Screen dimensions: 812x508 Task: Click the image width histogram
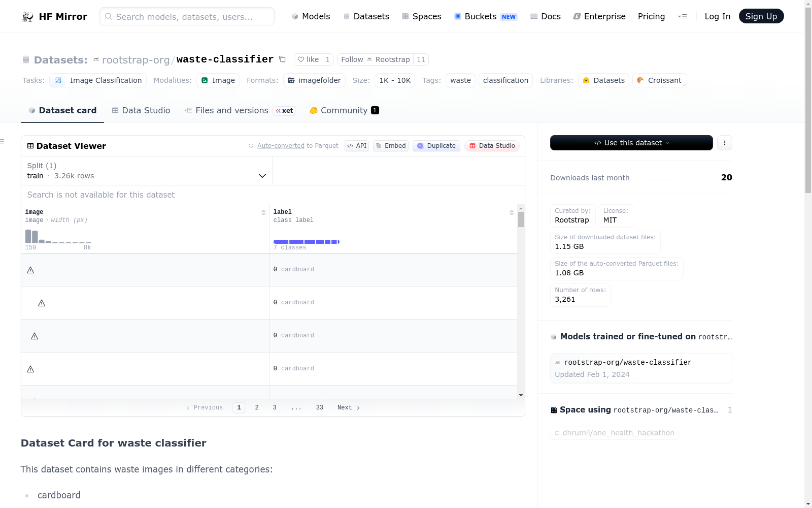[x=58, y=236]
